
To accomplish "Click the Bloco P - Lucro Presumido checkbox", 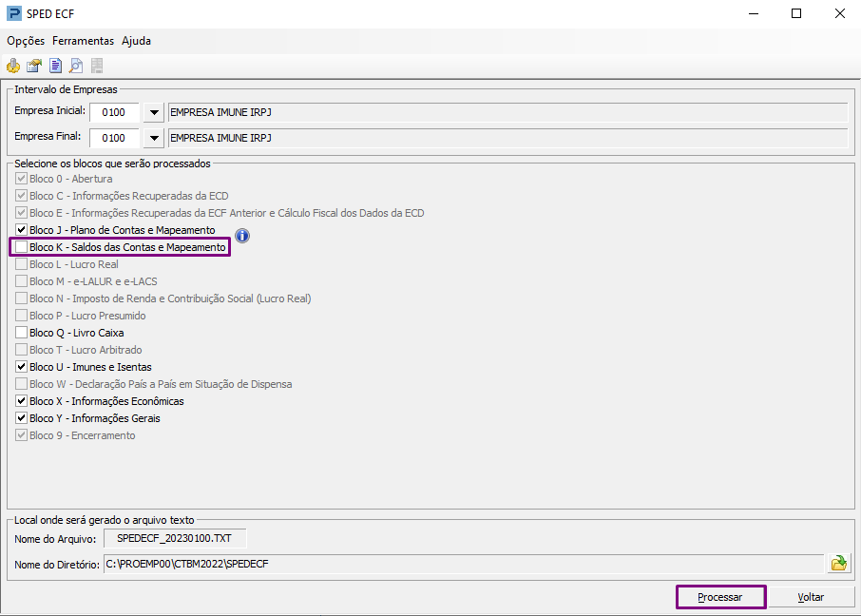I will (x=22, y=316).
